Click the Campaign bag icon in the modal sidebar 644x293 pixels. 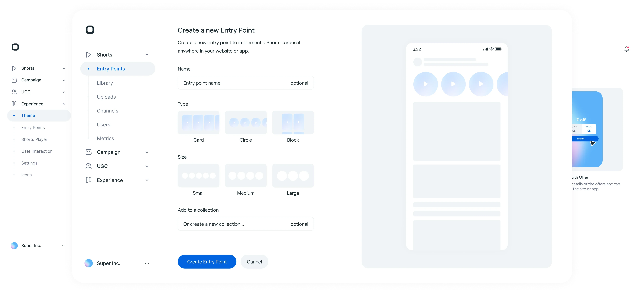(88, 152)
